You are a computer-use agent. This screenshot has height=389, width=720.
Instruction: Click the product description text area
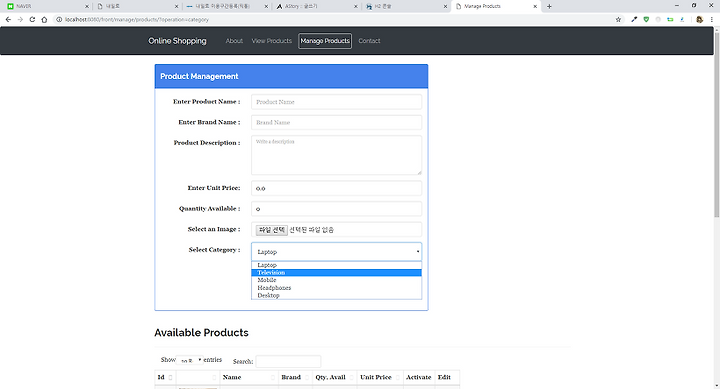[x=337, y=155]
